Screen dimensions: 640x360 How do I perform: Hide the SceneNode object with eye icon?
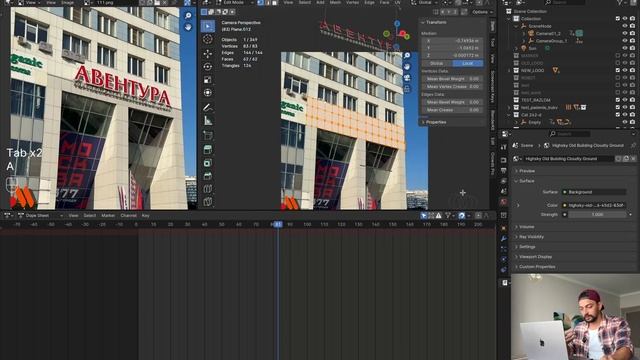point(625,26)
